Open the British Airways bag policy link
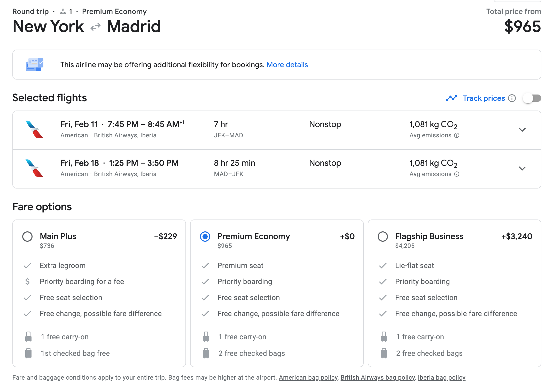This screenshot has height=392, width=545. pos(377,378)
